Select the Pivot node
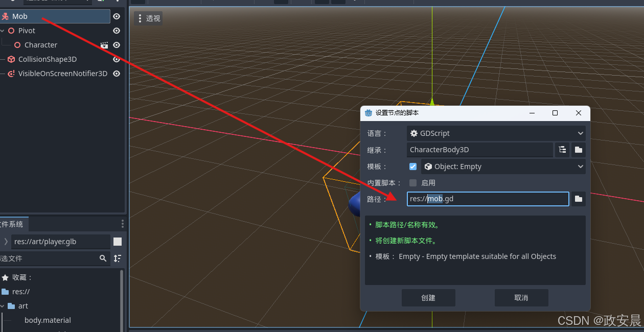 tap(27, 31)
